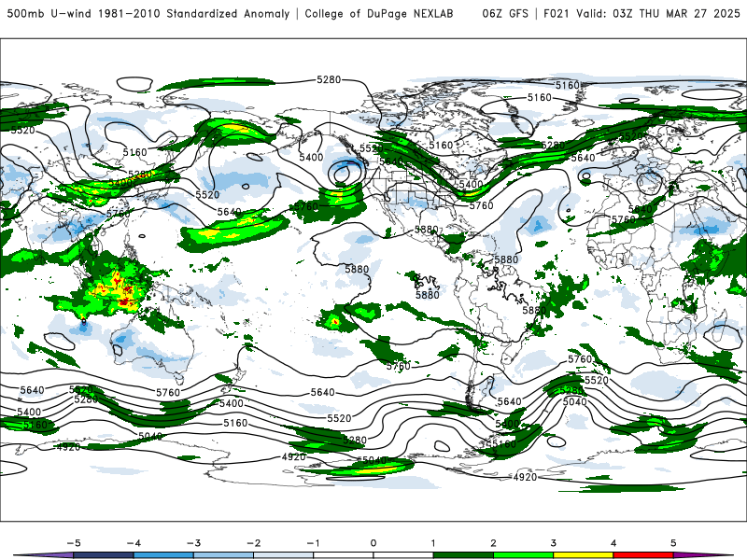The width and height of the screenshot is (747, 560).
Task: Click the 5400 contour label in the Gulf of Alaska
Action: [x=311, y=157]
